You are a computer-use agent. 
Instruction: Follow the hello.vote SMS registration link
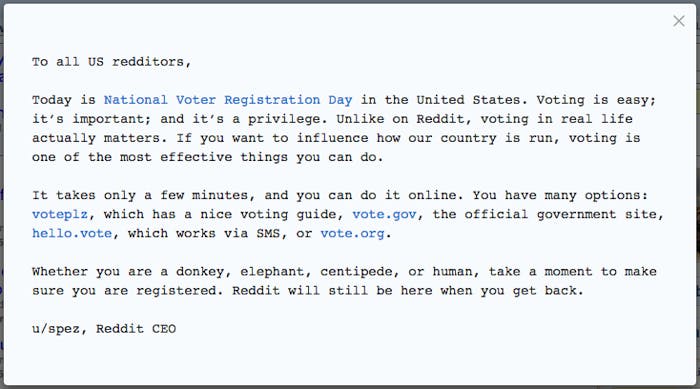tap(72, 234)
